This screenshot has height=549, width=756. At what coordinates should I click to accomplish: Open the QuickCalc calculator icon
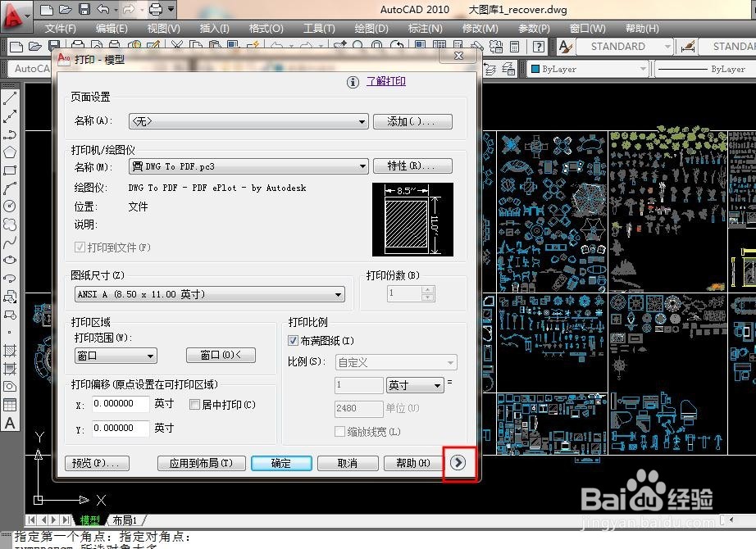tap(514, 46)
